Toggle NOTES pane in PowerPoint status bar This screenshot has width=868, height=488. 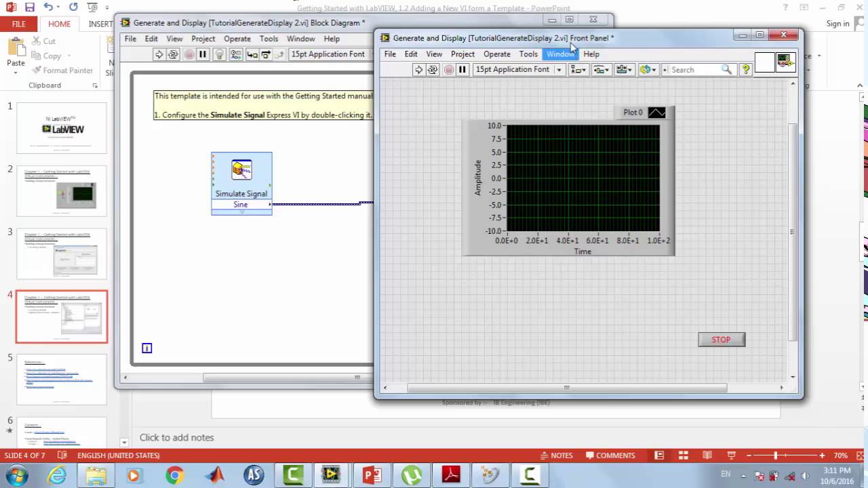pos(556,455)
